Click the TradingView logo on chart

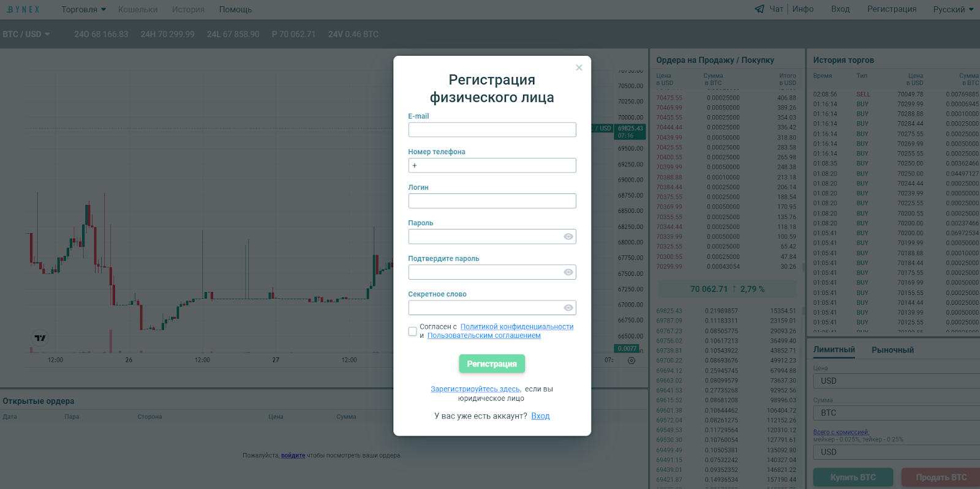pyautogui.click(x=40, y=338)
